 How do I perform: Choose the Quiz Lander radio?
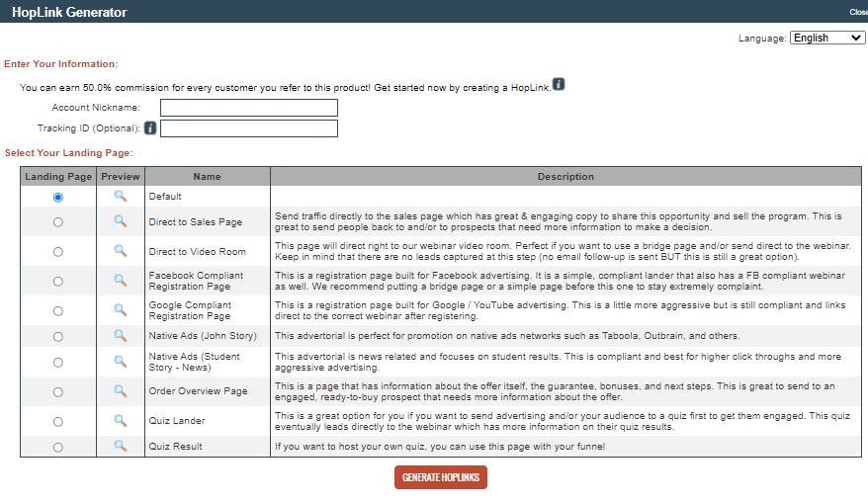tap(58, 422)
